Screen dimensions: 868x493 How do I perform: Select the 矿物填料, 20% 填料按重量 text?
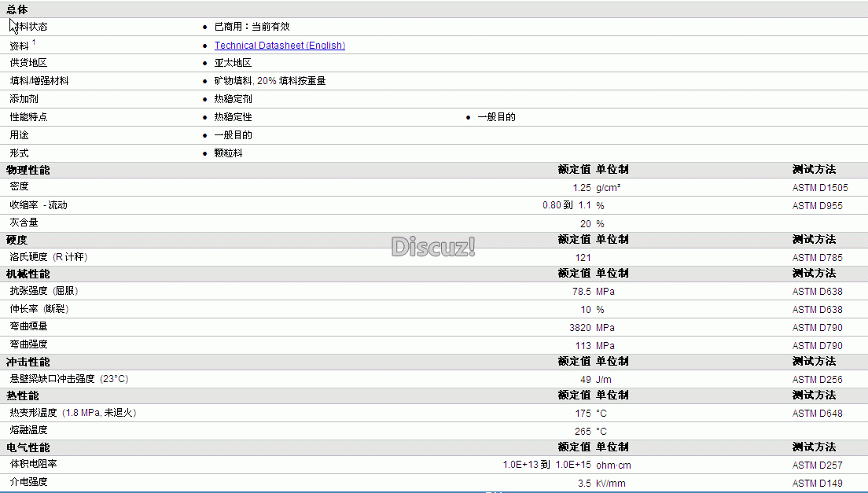point(270,81)
